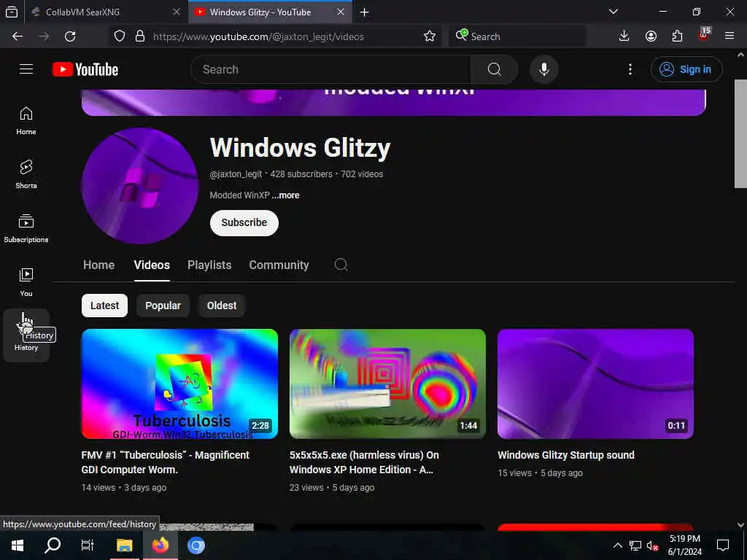Screen dimensions: 747x560
Task: Open Firefox downloads panel
Action: pos(624,36)
